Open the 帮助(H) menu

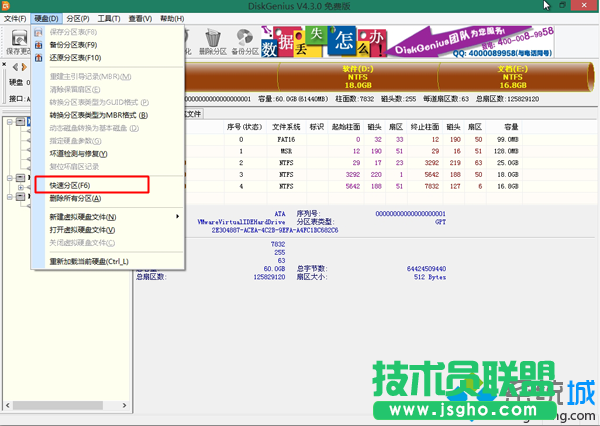tap(172, 18)
